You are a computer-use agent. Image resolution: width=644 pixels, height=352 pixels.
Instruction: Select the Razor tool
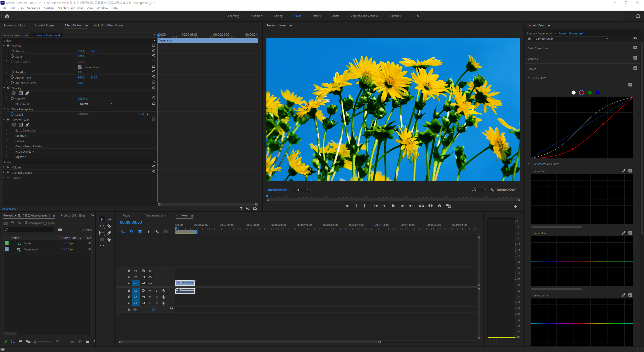[109, 226]
